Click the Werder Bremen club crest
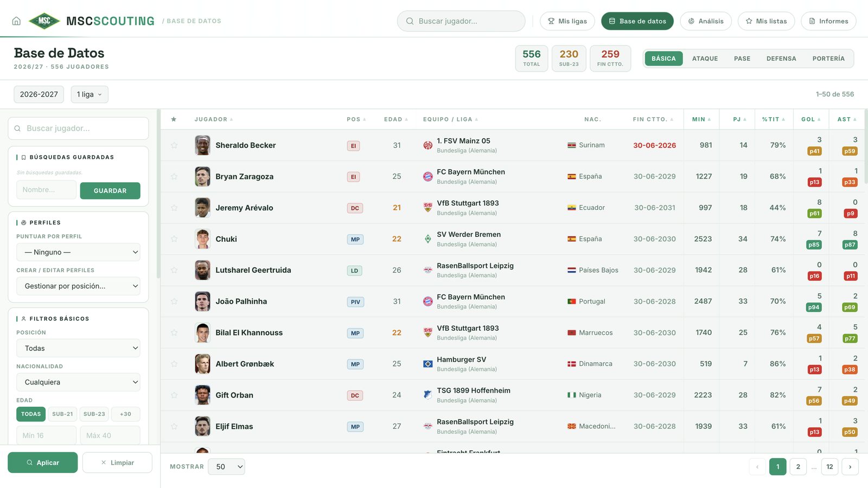 [428, 239]
